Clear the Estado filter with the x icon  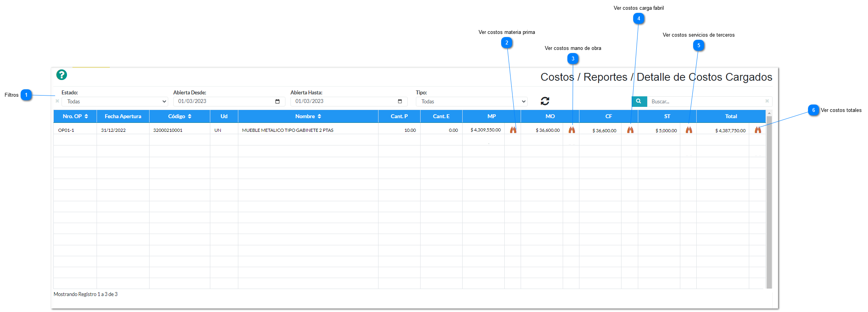coord(57,101)
